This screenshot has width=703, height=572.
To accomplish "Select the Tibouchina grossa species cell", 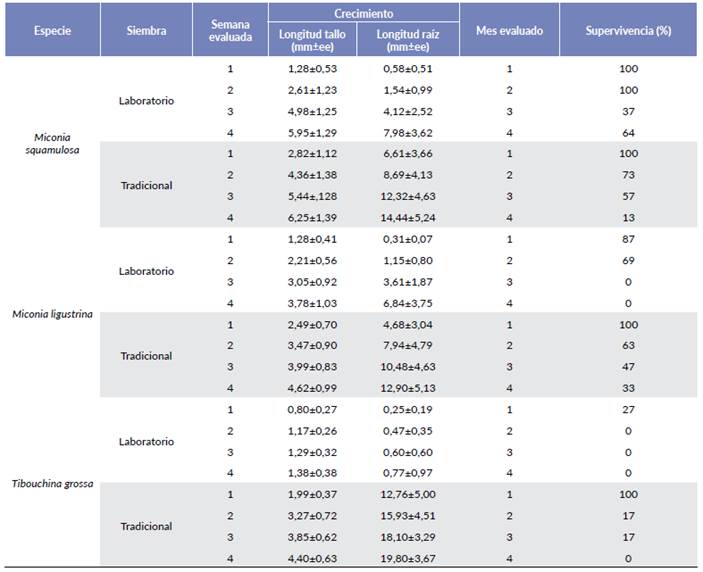I will tap(52, 484).
